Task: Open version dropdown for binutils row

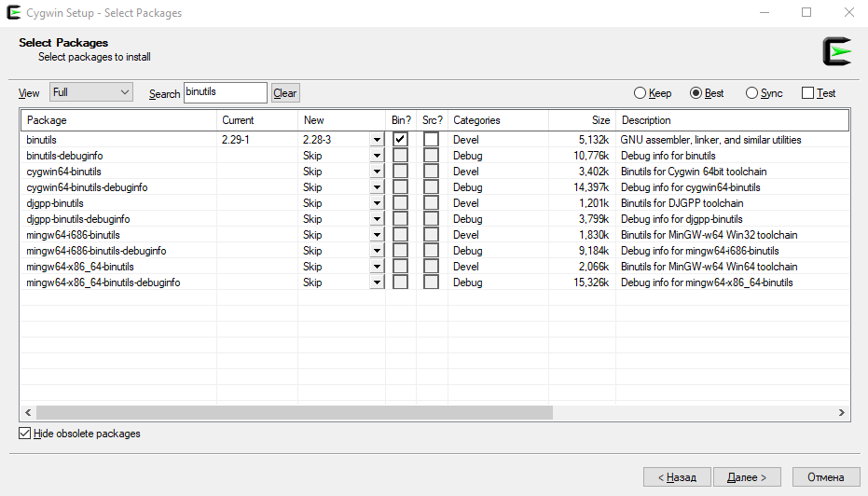Action: pos(377,140)
